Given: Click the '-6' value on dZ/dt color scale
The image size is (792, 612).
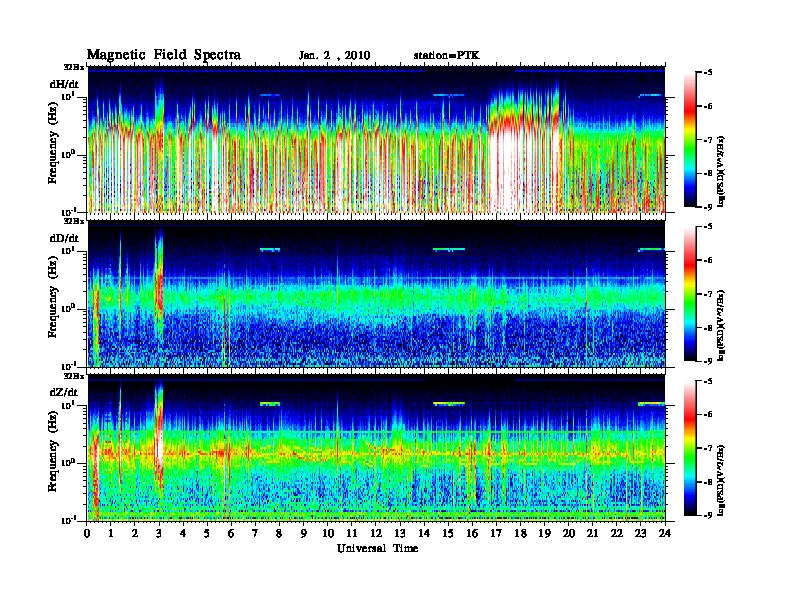Looking at the screenshot, I should 708,415.
